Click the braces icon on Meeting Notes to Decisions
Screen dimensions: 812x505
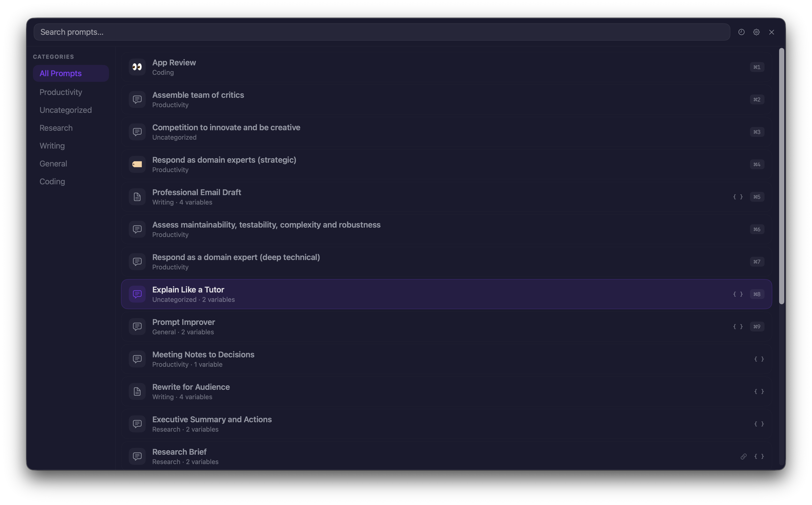click(759, 359)
